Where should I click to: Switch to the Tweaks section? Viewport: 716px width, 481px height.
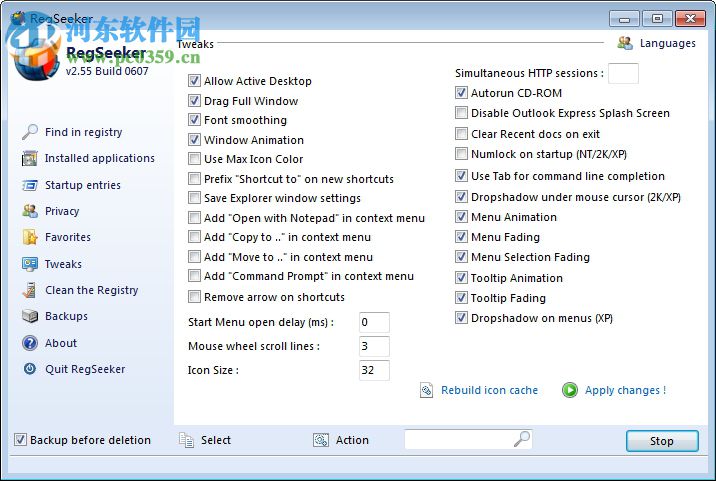63,264
